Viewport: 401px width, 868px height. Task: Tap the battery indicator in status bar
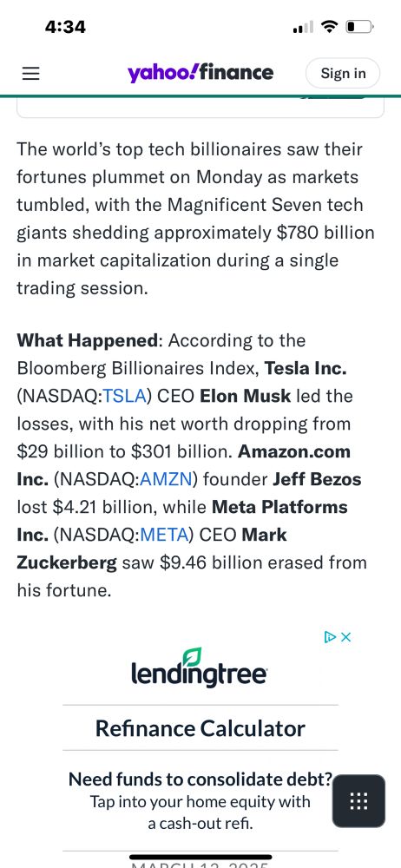pyautogui.click(x=360, y=27)
